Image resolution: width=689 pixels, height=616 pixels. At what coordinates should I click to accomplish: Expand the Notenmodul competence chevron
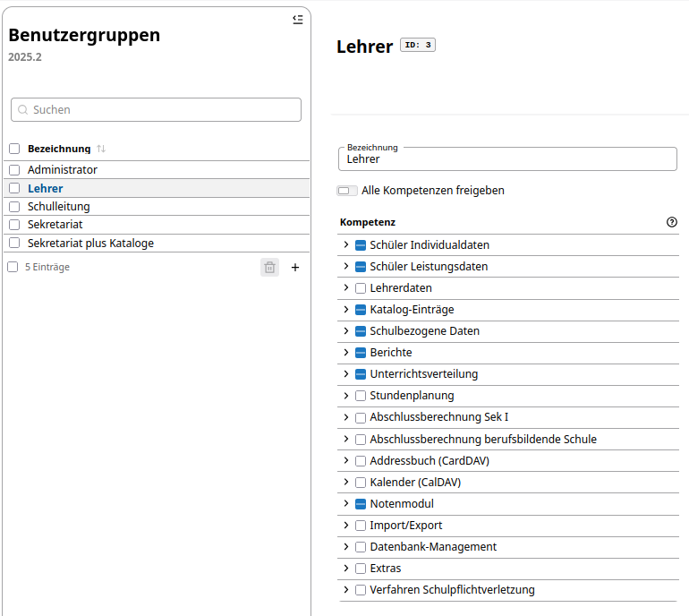pos(345,503)
